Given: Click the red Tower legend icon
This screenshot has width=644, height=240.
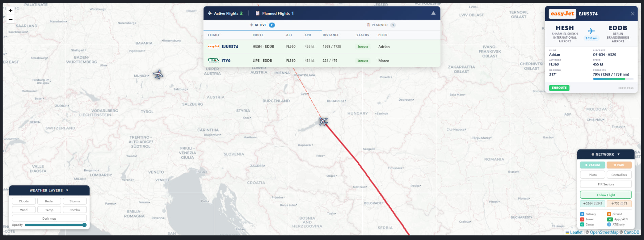Looking at the screenshot, I should coord(582,219).
